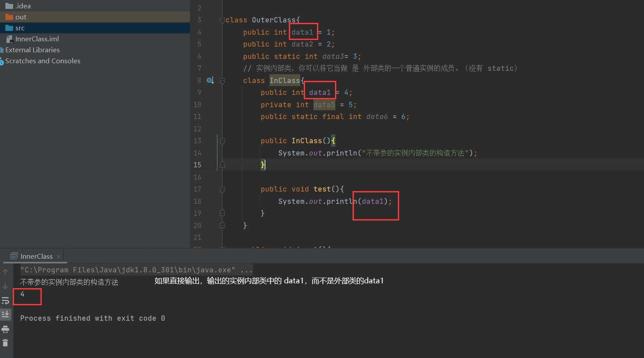
Task: Click the Down the Stack Trace arrow
Action: (5, 286)
